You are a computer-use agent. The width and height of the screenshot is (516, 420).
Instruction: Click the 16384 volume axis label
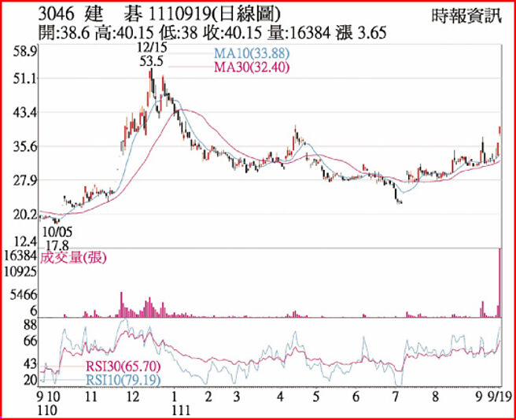tap(20, 256)
